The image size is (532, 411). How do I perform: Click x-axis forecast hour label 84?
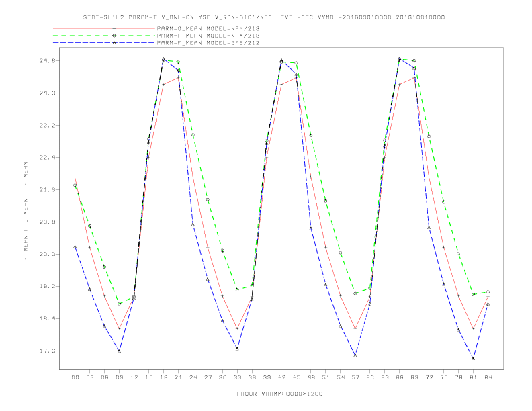coord(488,377)
